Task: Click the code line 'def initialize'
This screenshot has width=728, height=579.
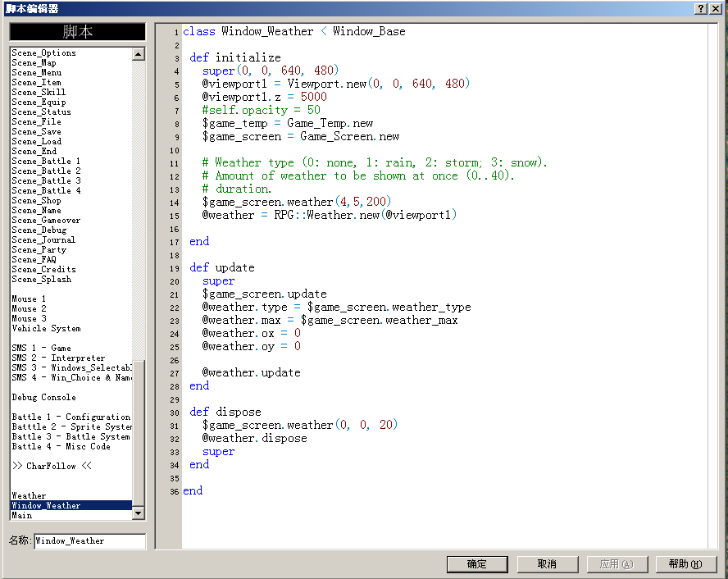Action: [x=235, y=57]
